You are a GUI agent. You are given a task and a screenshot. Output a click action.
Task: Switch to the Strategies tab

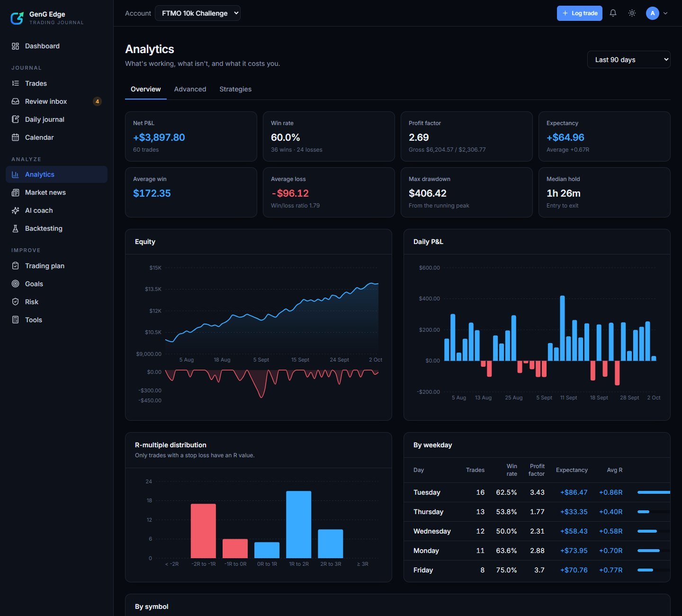[x=235, y=89]
